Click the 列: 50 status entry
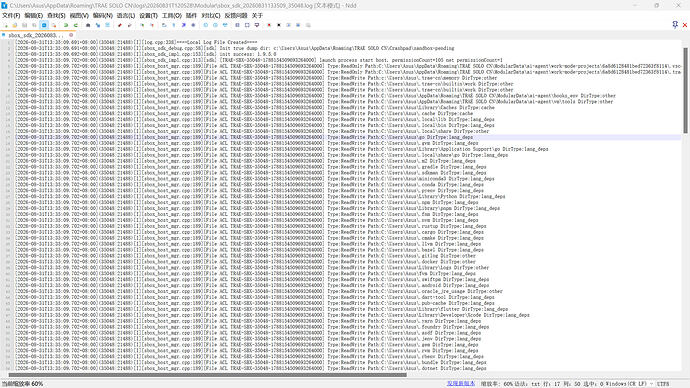Image resolution: width=690 pixels, height=388 pixels. click(572, 384)
